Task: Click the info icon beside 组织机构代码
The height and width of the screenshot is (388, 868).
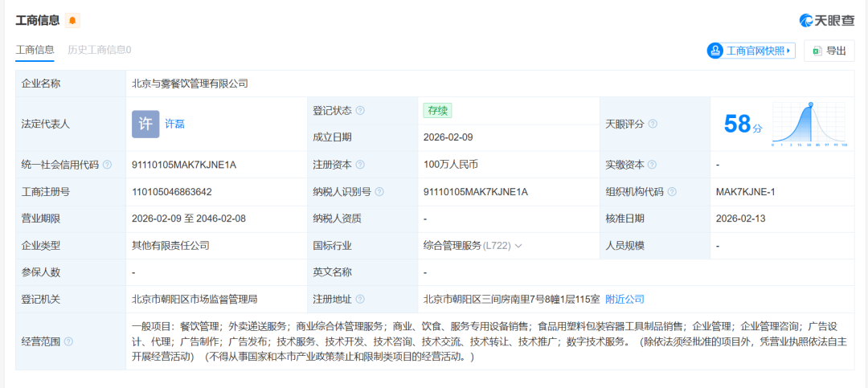Action: 672,192
